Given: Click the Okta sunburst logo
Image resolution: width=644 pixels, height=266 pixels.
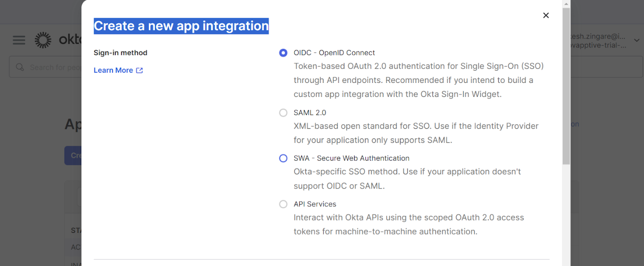Looking at the screenshot, I should tap(43, 40).
